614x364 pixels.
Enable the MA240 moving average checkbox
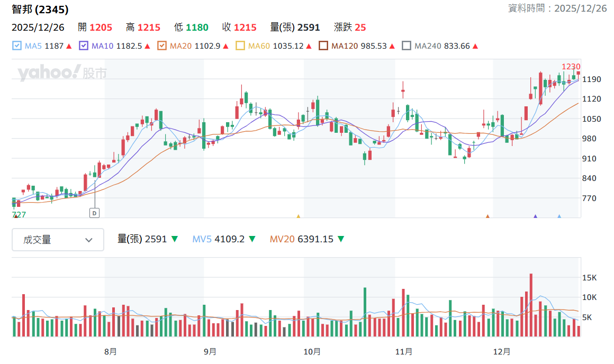tap(407, 46)
